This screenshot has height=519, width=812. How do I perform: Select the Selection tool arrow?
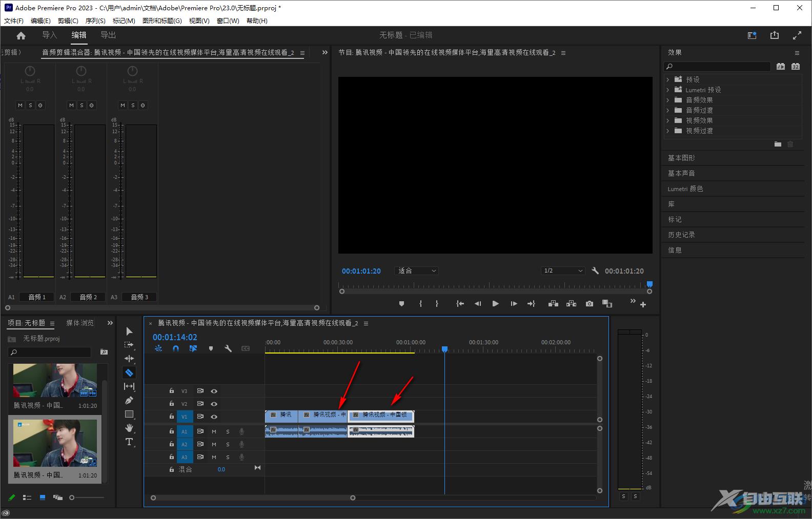[x=129, y=331]
